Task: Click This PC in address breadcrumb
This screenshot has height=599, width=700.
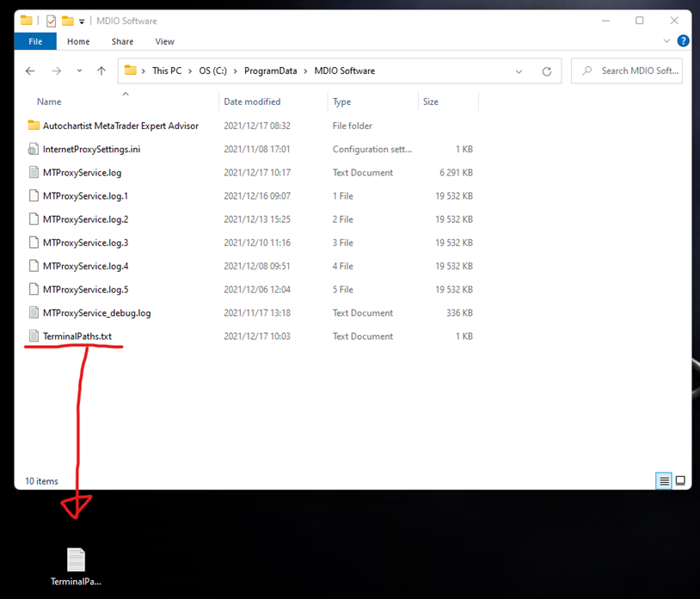Action: point(167,71)
